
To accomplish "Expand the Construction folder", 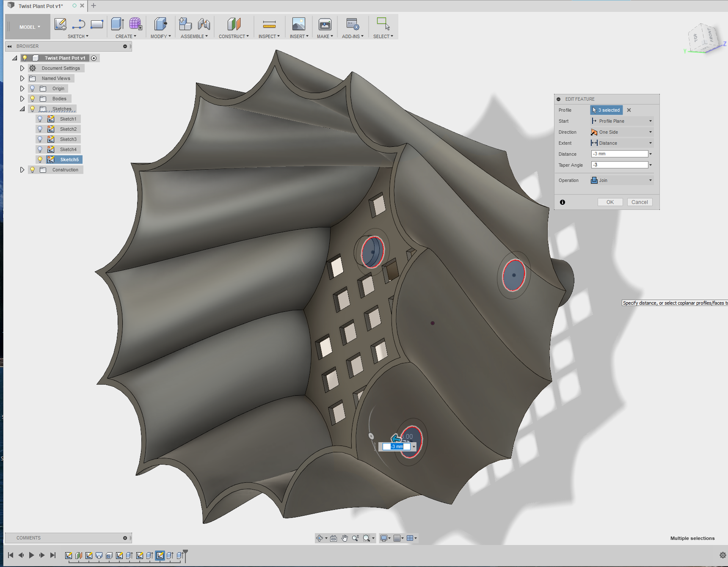I will pos(22,170).
